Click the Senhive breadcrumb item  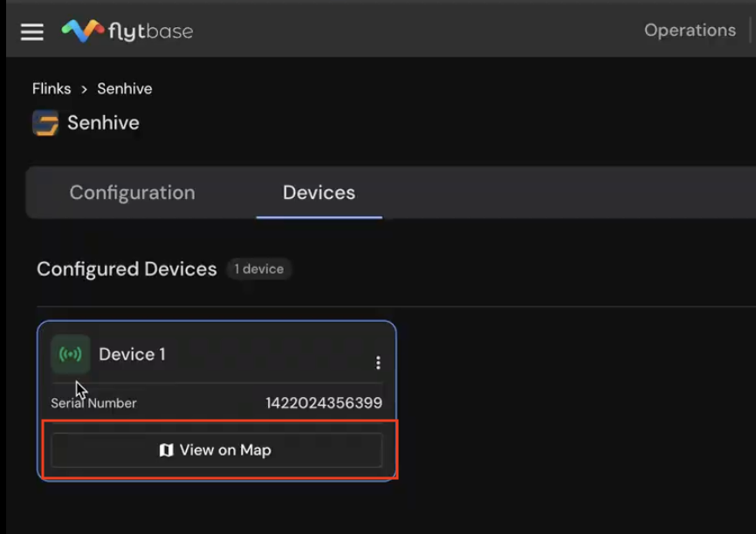tap(124, 89)
